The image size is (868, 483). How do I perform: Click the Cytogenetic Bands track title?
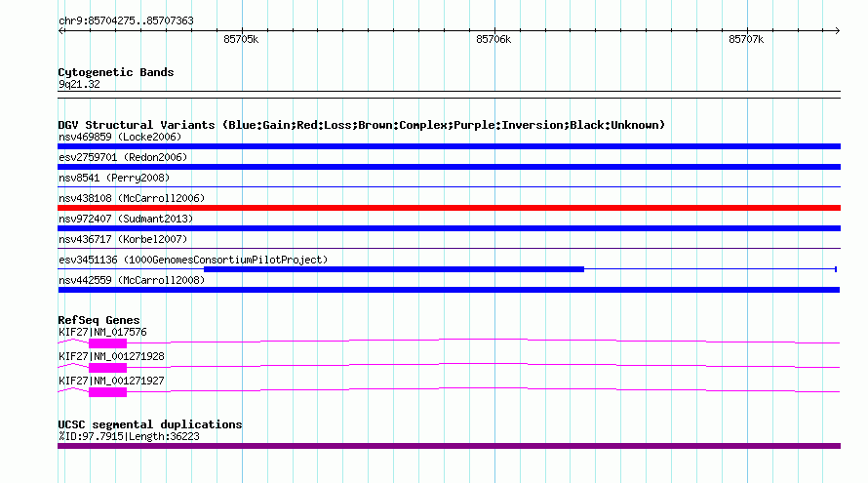tap(116, 72)
